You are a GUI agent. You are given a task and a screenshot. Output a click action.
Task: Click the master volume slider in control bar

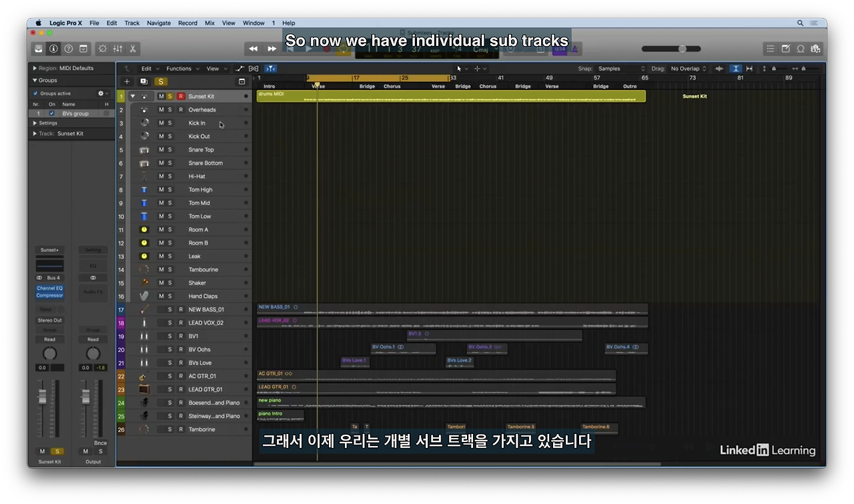pos(671,49)
